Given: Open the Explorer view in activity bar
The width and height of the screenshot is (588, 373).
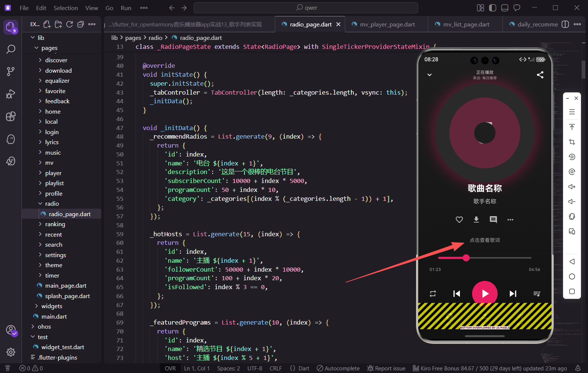Looking at the screenshot, I should tap(10, 27).
